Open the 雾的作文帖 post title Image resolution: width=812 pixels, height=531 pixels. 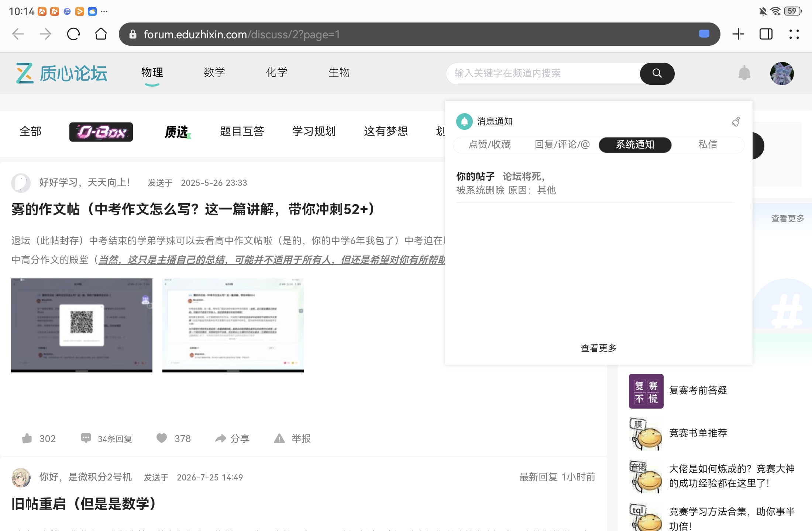click(193, 209)
